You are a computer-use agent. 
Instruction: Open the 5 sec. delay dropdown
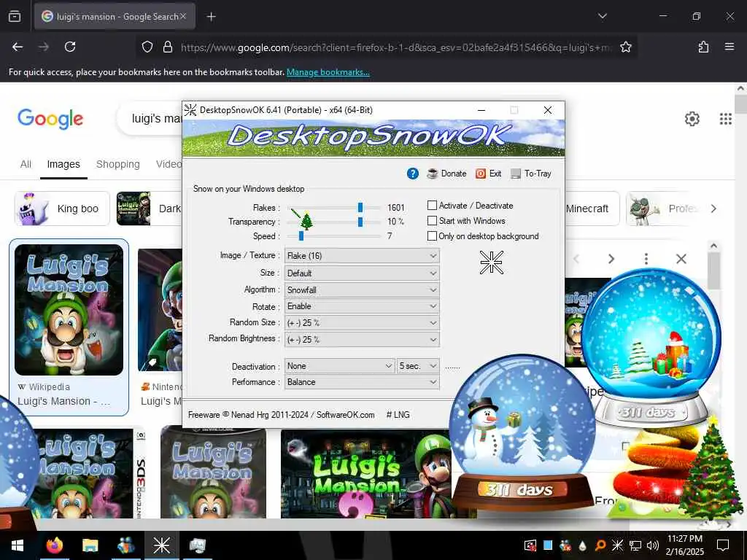418,366
